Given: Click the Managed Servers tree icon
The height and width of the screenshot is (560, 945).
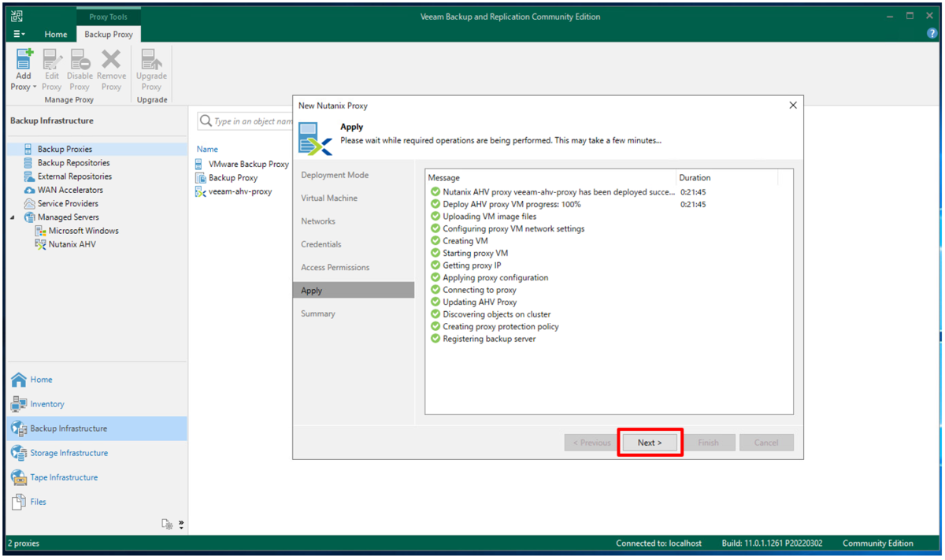Looking at the screenshot, I should coord(29,217).
